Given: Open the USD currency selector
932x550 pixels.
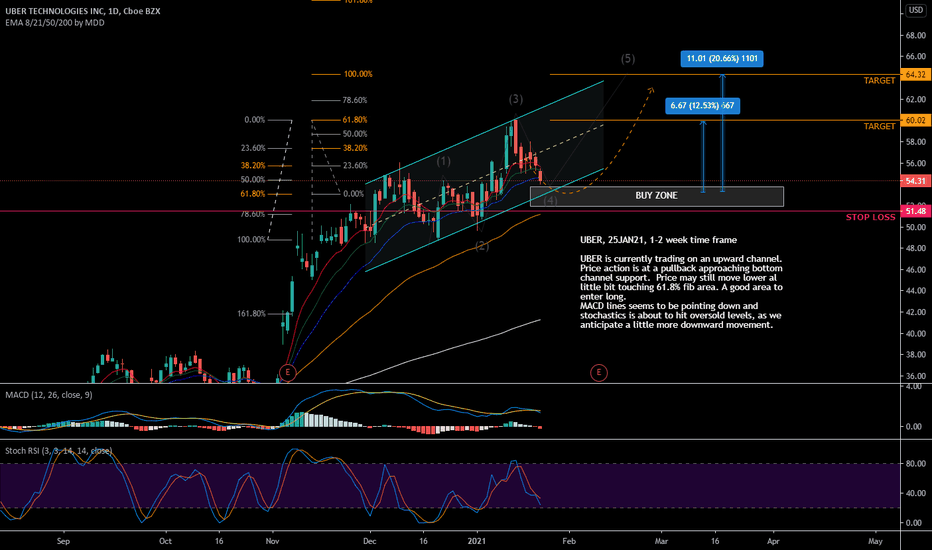Looking at the screenshot, I should (x=915, y=10).
